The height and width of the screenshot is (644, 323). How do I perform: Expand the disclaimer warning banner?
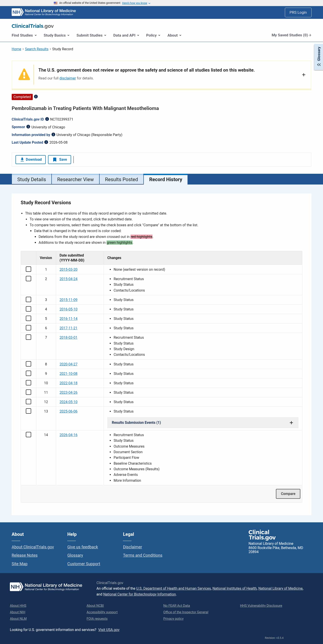coord(303,75)
